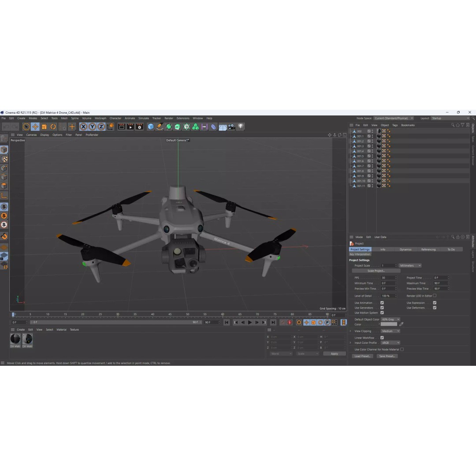Click the Play Forwards button
476x476 pixels.
tap(250, 322)
